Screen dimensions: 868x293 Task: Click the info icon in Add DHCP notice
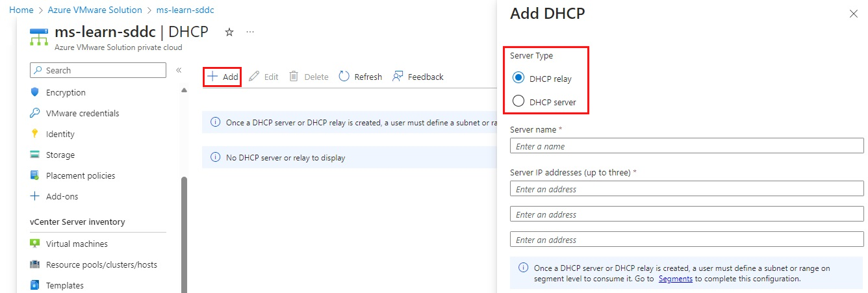(x=523, y=268)
